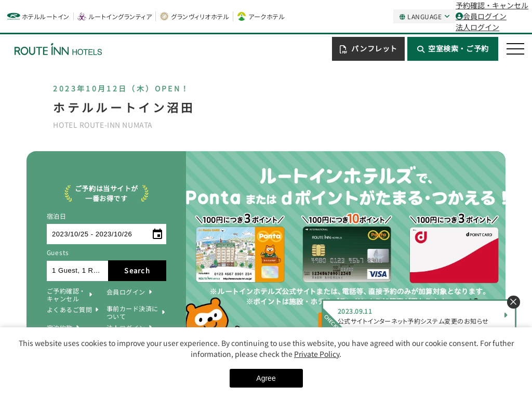Open 法人ログイン link in header

(x=477, y=28)
